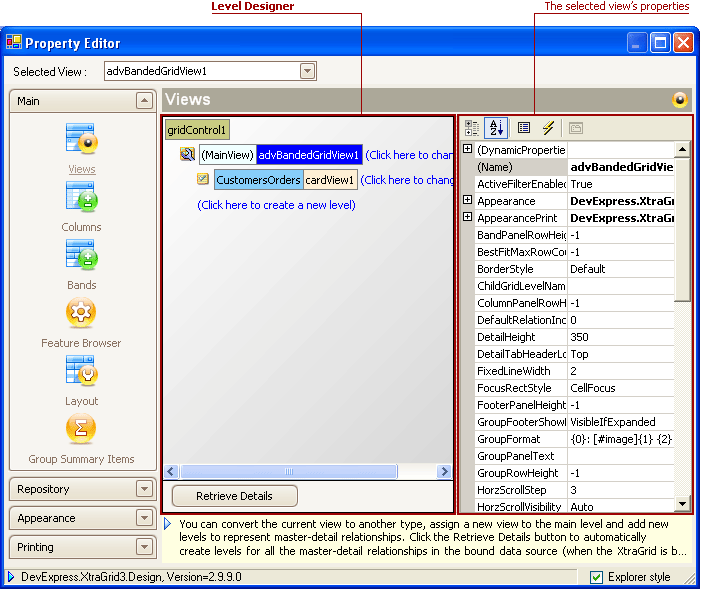
Task: Click the Views header circular icon
Action: point(680,100)
